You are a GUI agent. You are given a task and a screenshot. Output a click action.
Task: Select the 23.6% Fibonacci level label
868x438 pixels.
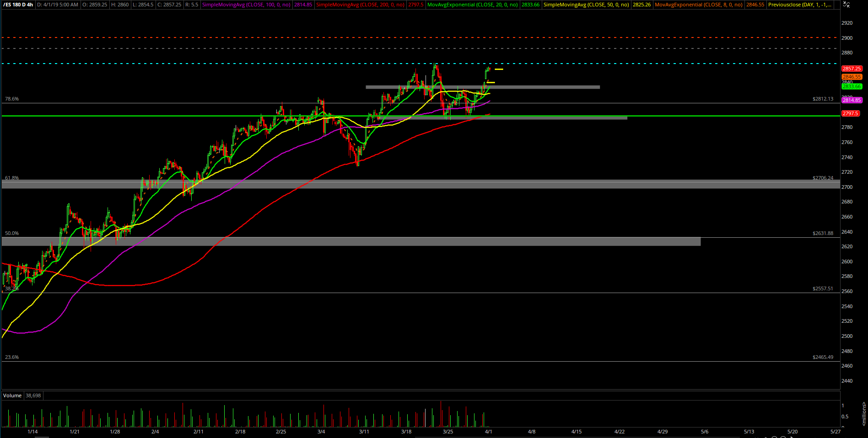(12, 357)
